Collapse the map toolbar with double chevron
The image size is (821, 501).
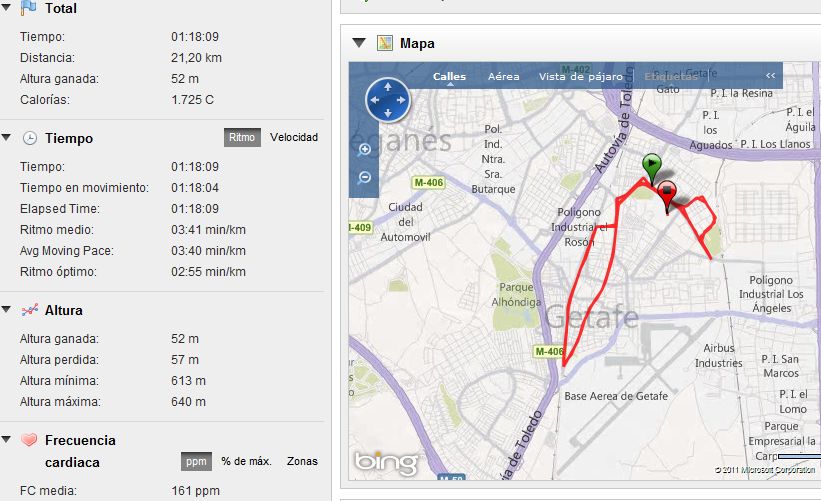(771, 76)
